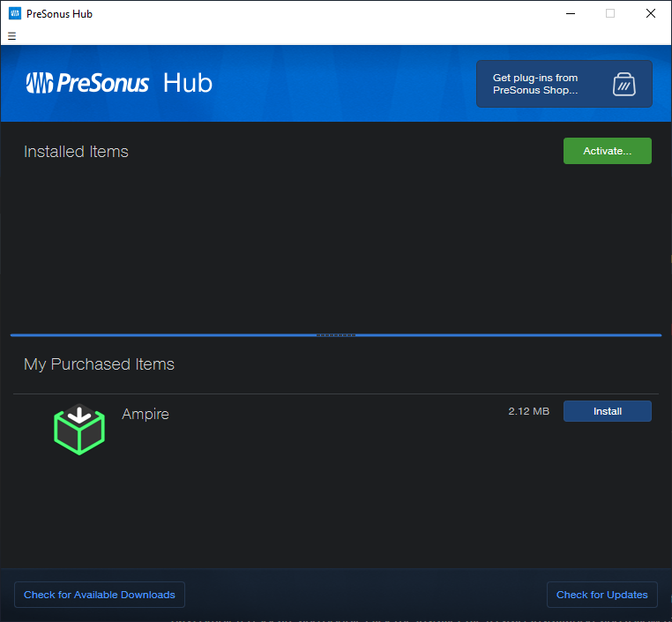
Task: Click the PreSonus Hub title bar app icon
Action: pos(14,13)
